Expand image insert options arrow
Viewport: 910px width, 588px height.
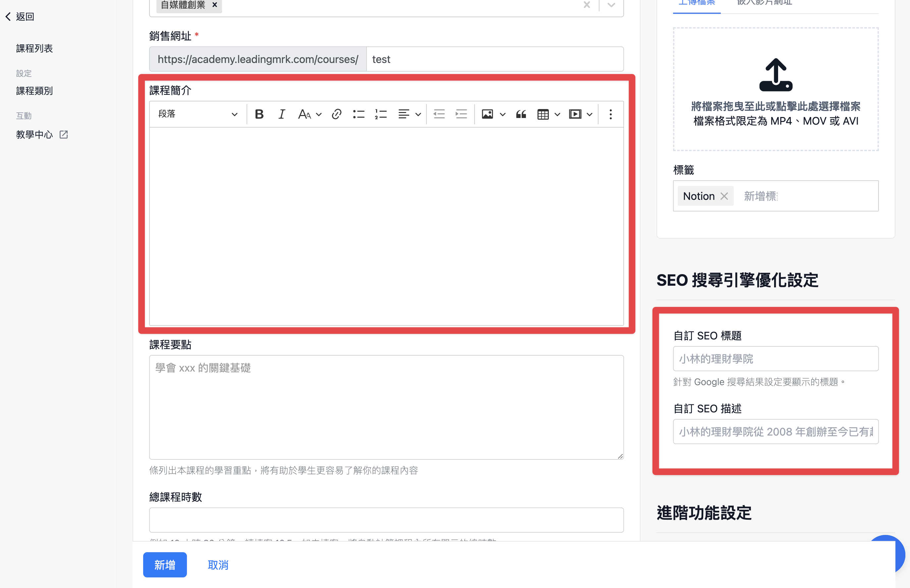pos(502,115)
